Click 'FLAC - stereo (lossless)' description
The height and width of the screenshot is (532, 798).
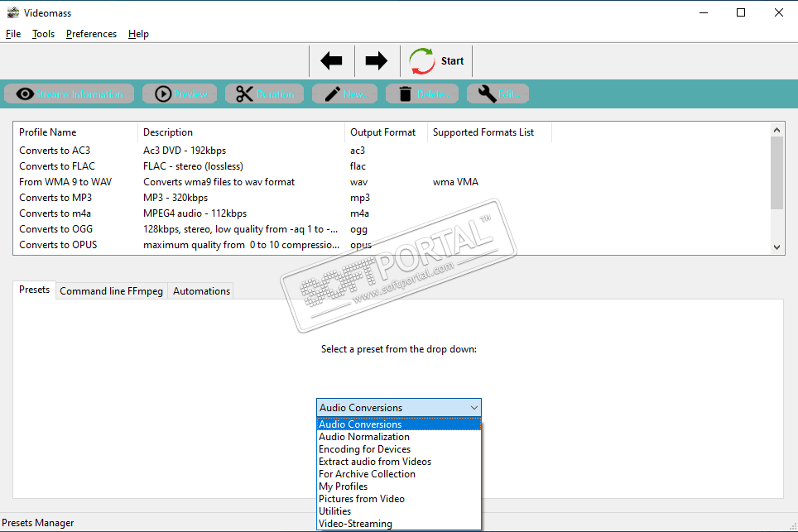(x=194, y=166)
